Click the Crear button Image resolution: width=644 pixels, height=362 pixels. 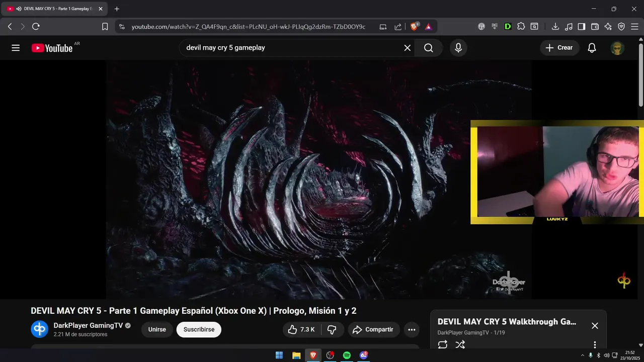coord(559,48)
